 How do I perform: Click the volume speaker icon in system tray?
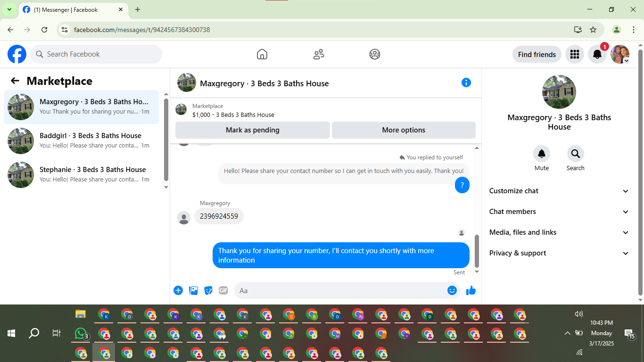tap(579, 314)
